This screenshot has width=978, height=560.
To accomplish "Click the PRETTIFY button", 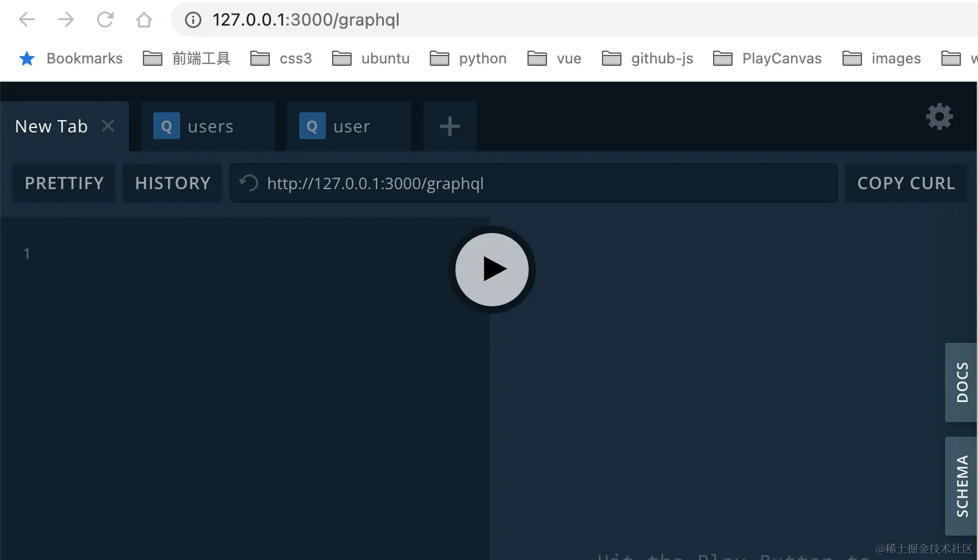I will [x=64, y=183].
